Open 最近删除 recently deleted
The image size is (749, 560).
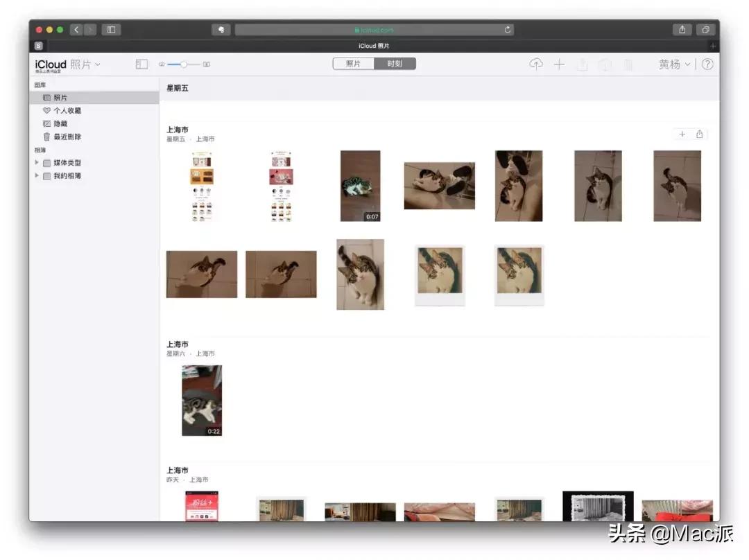[94, 137]
